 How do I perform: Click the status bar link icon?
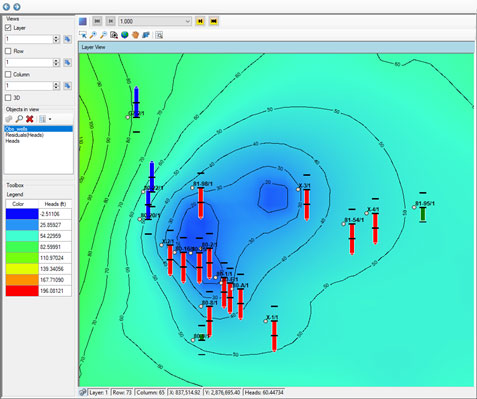[x=83, y=392]
